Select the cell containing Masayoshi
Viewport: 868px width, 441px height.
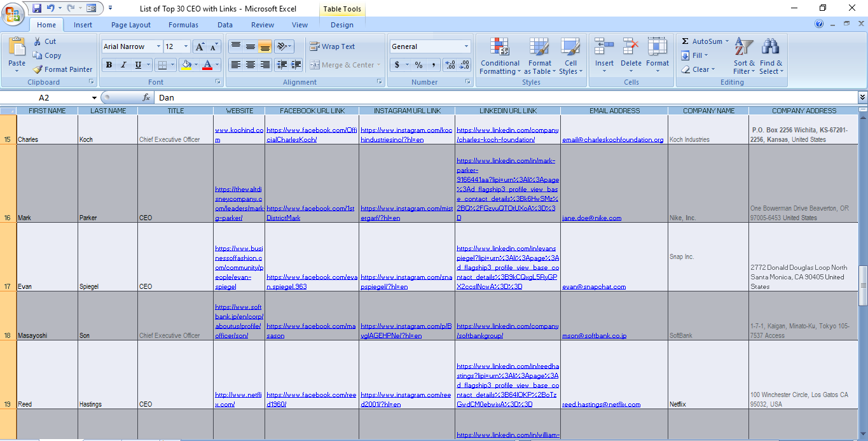point(46,316)
